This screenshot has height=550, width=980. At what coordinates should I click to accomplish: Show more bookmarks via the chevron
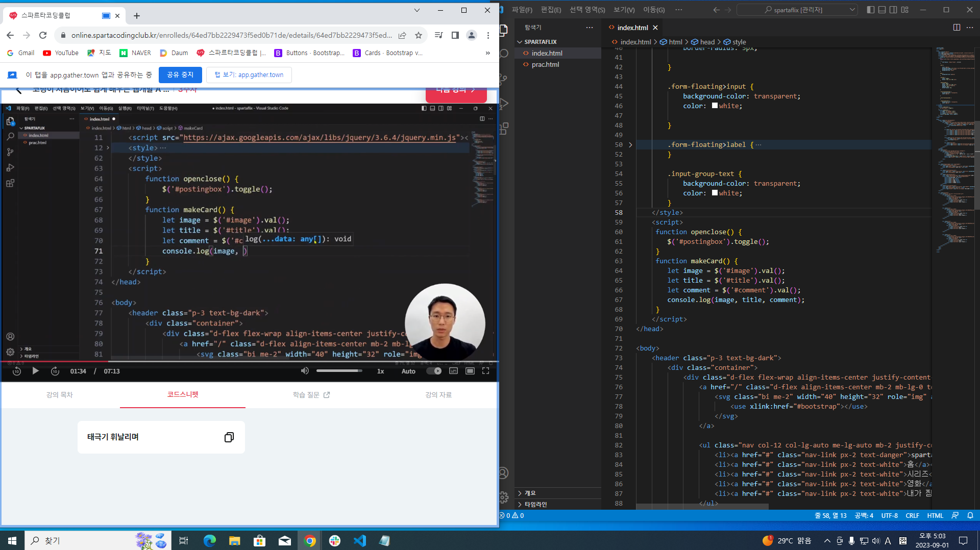[x=488, y=53]
